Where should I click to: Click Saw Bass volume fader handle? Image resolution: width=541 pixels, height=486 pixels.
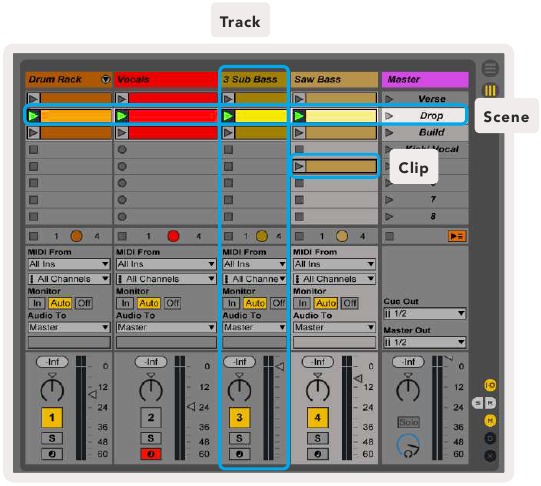click(x=358, y=379)
